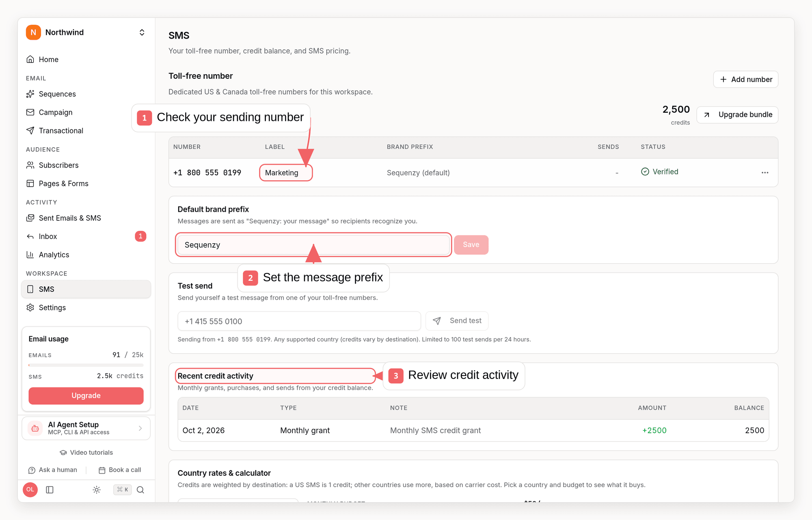Click the Transactional send icon

click(30, 131)
